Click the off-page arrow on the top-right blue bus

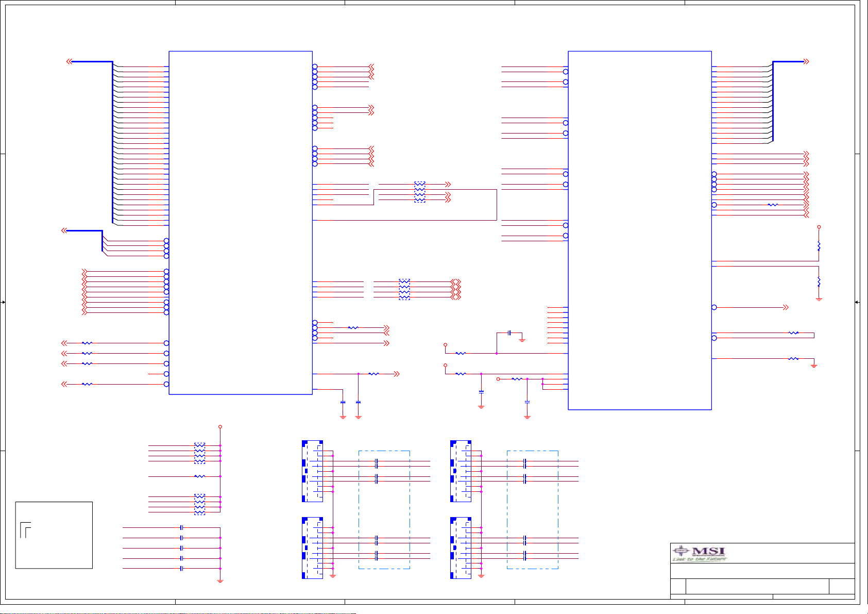806,61
